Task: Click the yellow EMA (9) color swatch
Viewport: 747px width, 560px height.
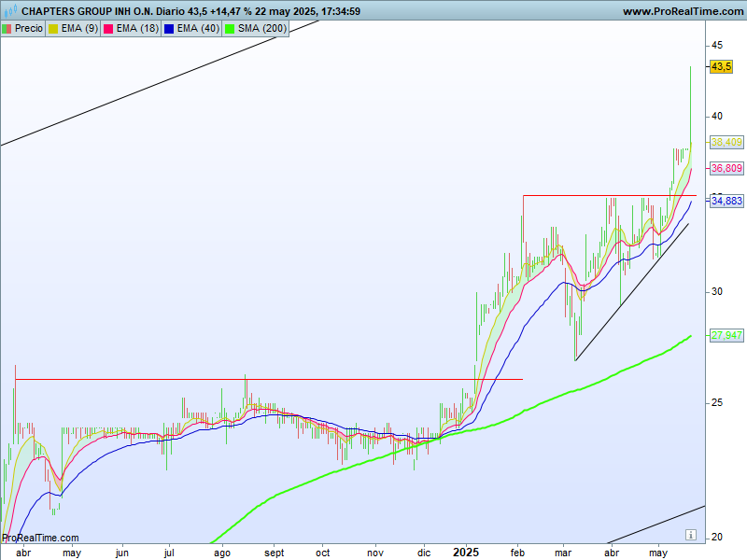Action: tap(53, 29)
